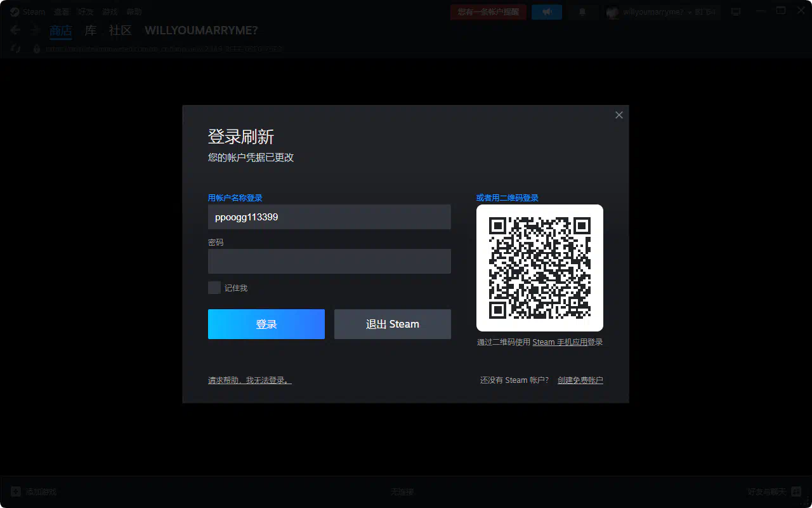Click the friends chat icon beside 好友与聊天
Image resolution: width=812 pixels, height=508 pixels.
pyautogui.click(x=796, y=491)
